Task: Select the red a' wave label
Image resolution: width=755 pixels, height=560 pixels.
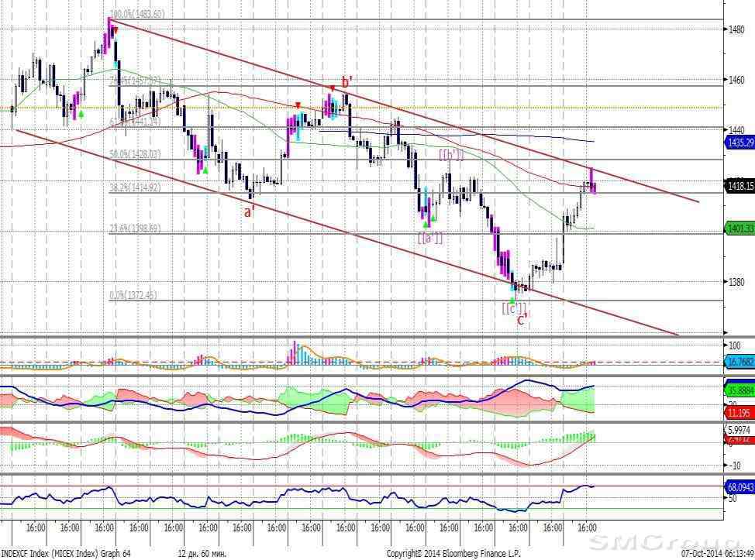Action: point(250,211)
